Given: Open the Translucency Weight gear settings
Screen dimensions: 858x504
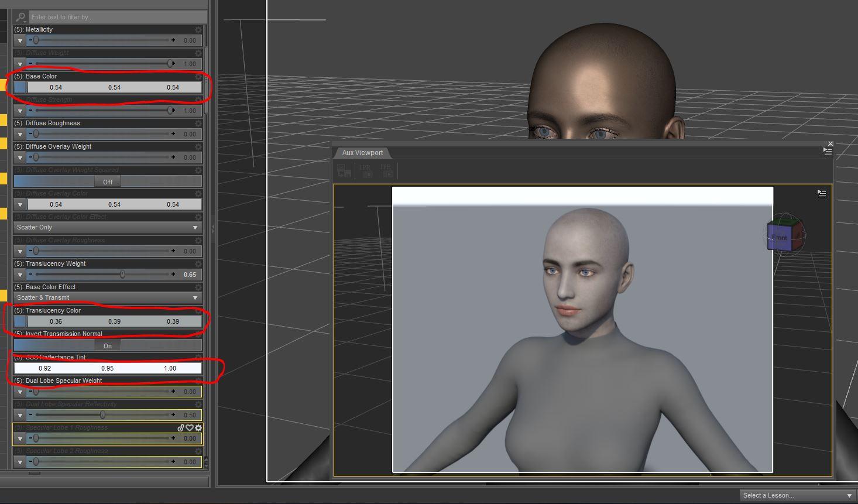Looking at the screenshot, I should click(x=198, y=263).
